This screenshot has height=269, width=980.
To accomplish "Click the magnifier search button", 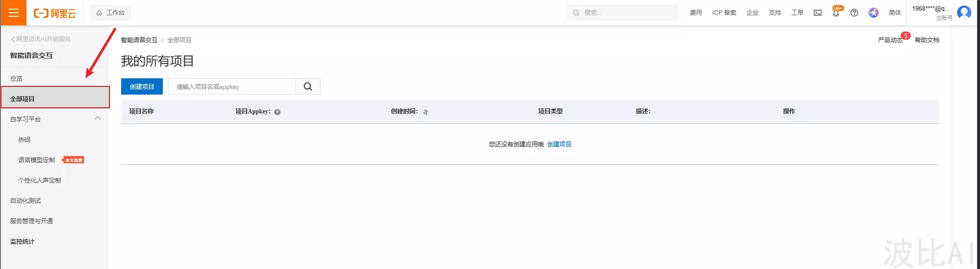I will click(x=308, y=86).
